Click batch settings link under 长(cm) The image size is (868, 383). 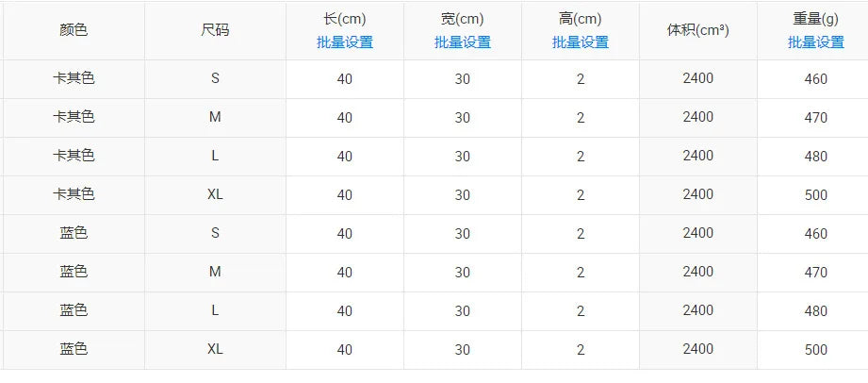(344, 42)
